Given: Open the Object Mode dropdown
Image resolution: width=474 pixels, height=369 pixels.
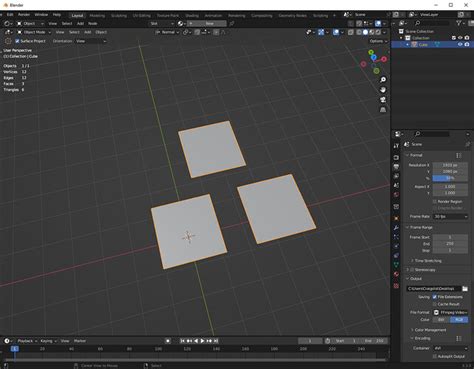Looking at the screenshot, I should point(34,32).
